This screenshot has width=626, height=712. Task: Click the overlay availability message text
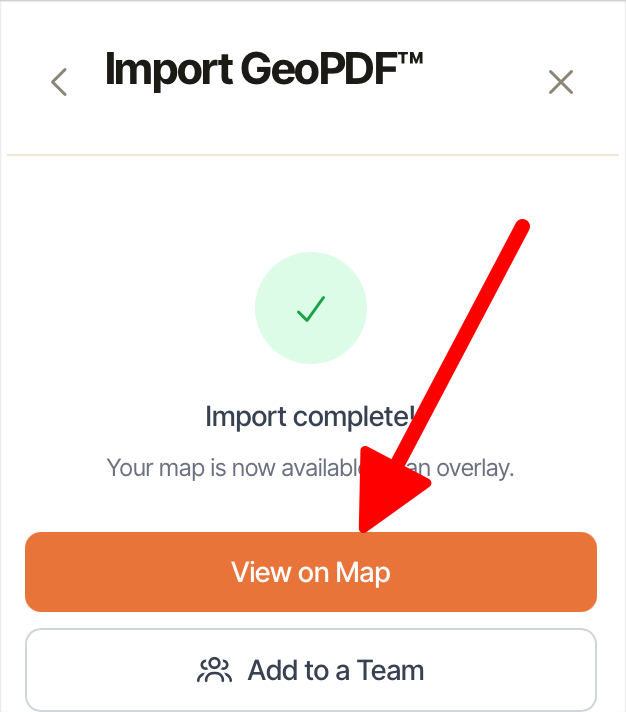pos(311,468)
